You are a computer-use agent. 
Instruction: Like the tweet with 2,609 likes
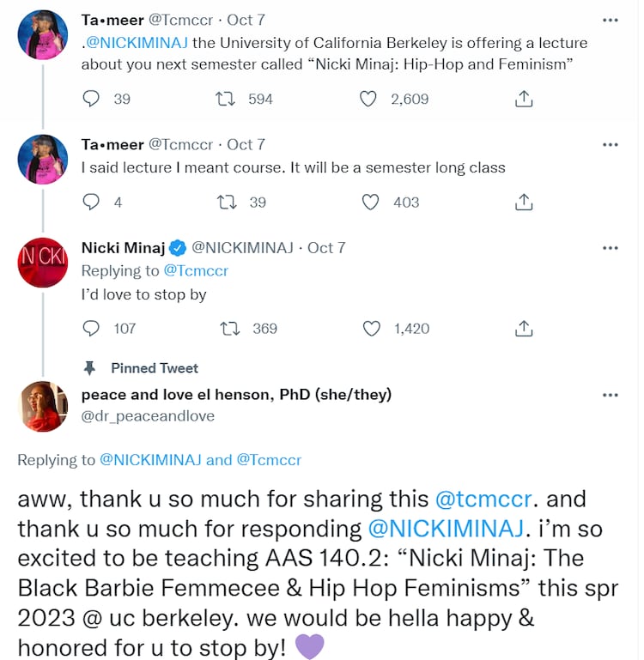[x=368, y=99]
